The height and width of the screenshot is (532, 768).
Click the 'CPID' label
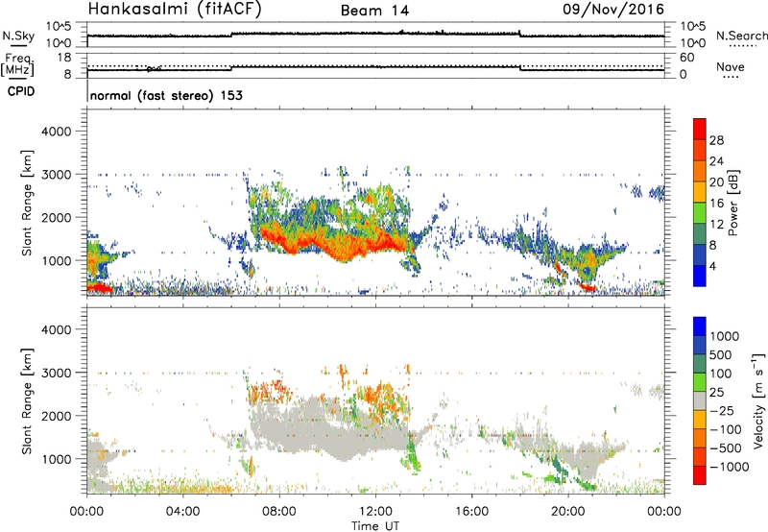[x=21, y=91]
